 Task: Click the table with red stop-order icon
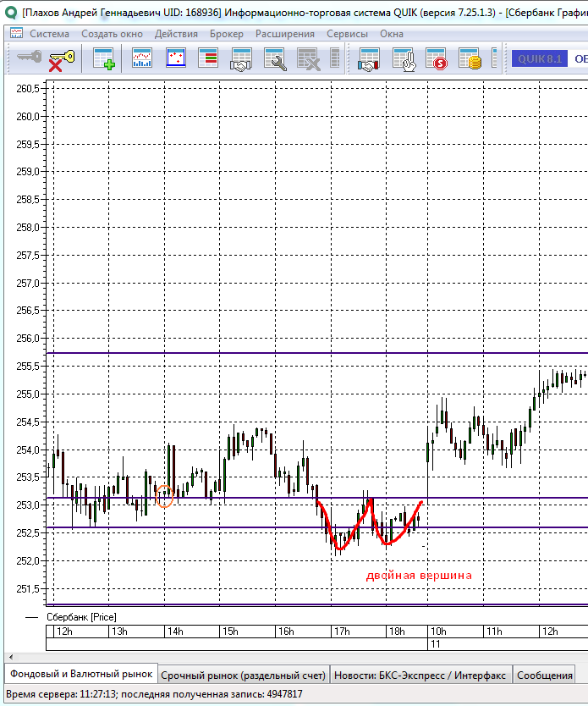point(436,59)
